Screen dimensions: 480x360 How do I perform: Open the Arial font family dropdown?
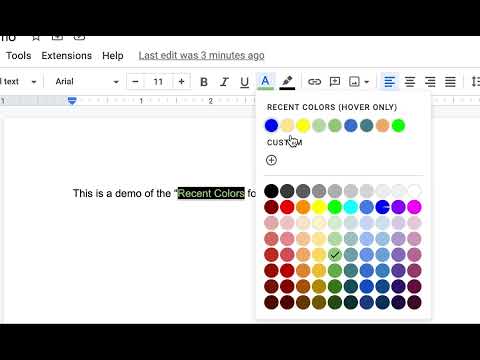87,82
